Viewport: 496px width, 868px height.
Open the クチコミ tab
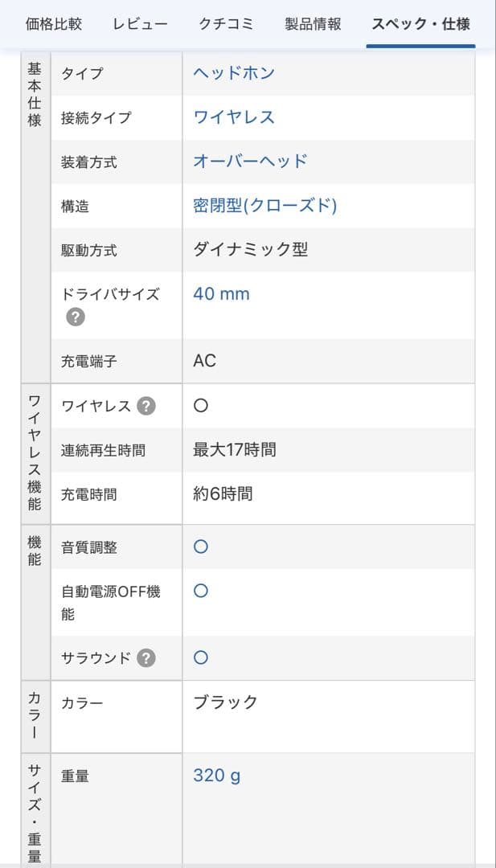[x=225, y=24]
